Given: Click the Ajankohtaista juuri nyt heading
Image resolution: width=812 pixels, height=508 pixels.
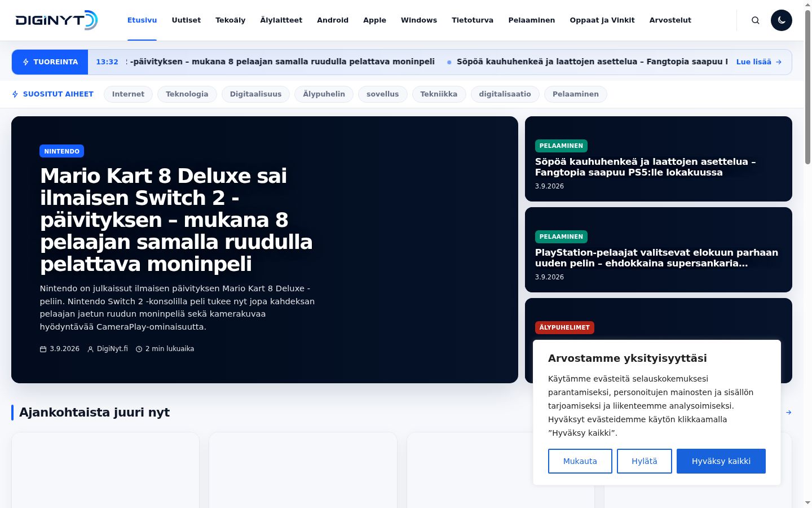Looking at the screenshot, I should (95, 413).
